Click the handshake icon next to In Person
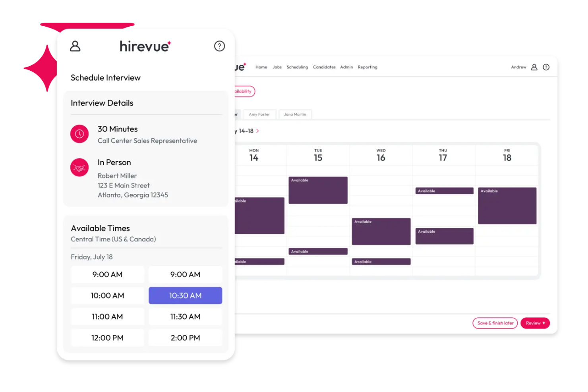Viewport: 588px width, 392px height. coord(79,168)
